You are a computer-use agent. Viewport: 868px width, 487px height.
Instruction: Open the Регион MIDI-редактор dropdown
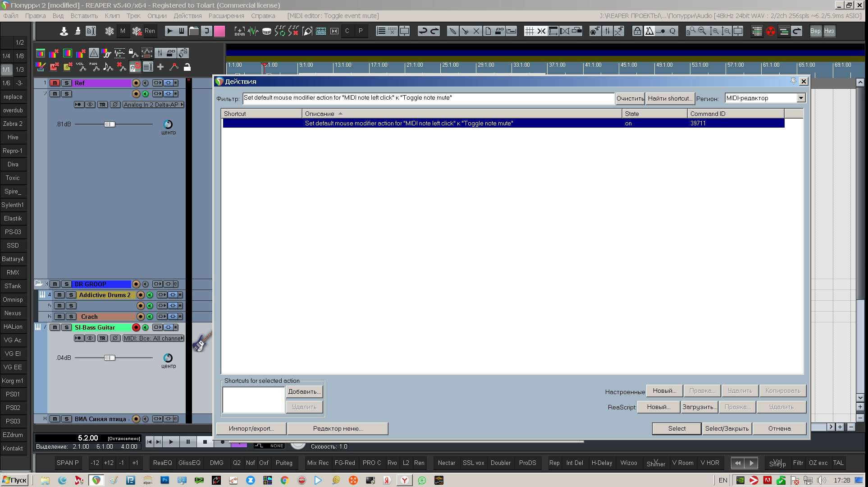point(800,98)
